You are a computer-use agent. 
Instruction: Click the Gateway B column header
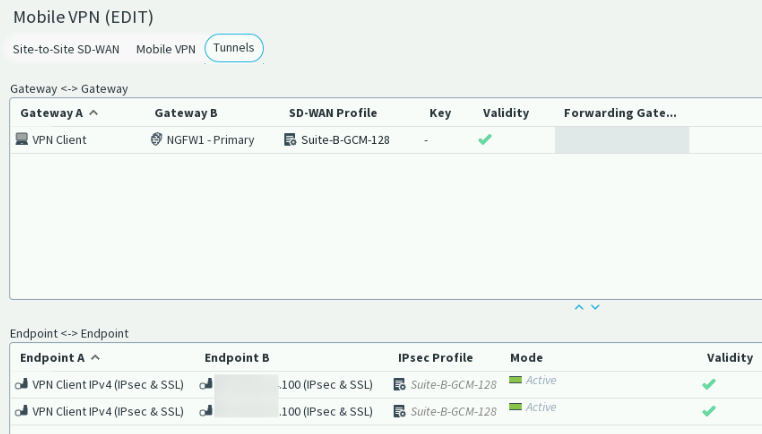point(186,113)
